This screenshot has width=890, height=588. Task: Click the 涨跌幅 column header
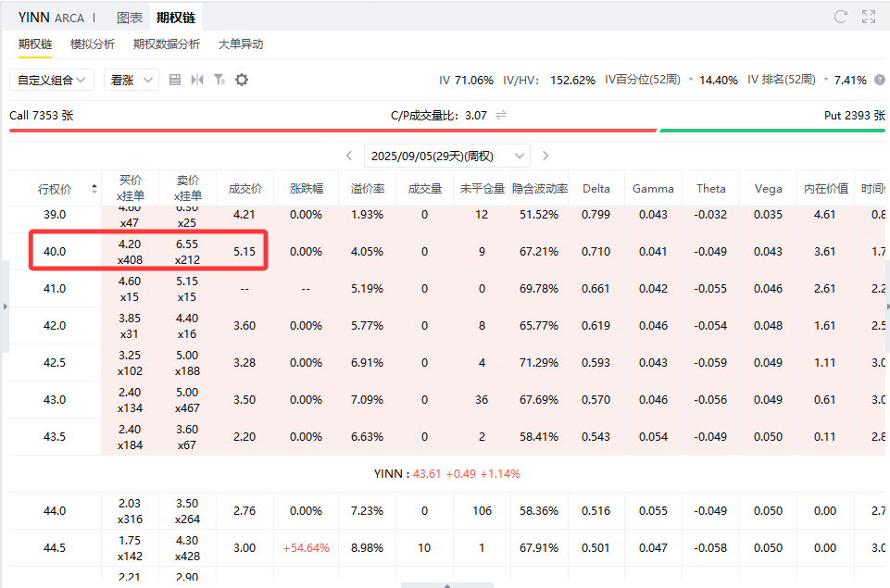point(307,188)
